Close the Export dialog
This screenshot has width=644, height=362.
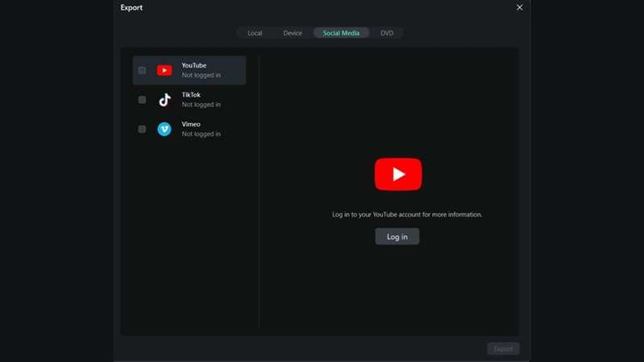tap(519, 7)
